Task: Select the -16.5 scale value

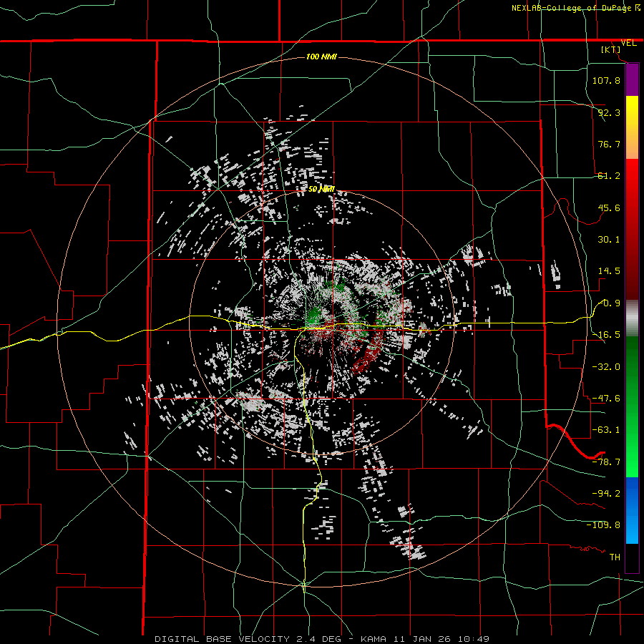Action: point(606,335)
